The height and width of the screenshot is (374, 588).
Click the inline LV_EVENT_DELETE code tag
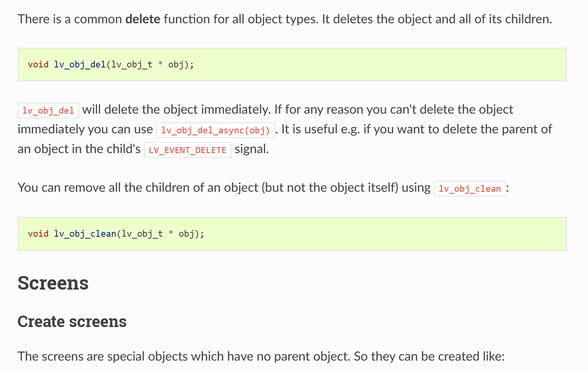click(187, 150)
